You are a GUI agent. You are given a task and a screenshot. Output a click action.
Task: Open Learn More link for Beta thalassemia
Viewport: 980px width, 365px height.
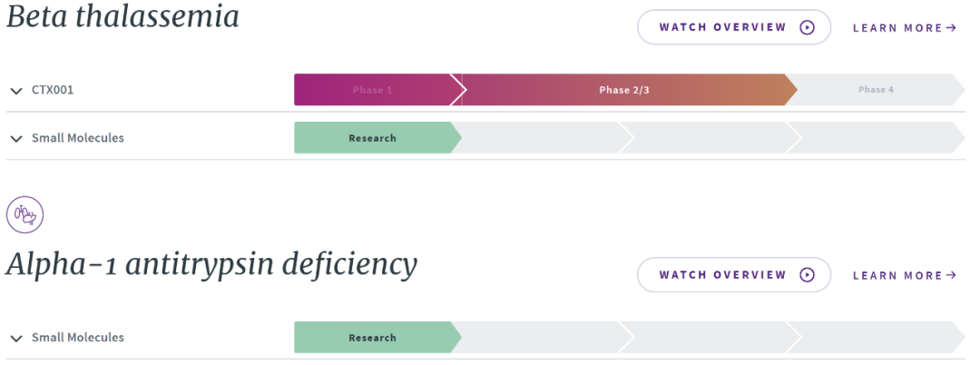click(x=898, y=28)
